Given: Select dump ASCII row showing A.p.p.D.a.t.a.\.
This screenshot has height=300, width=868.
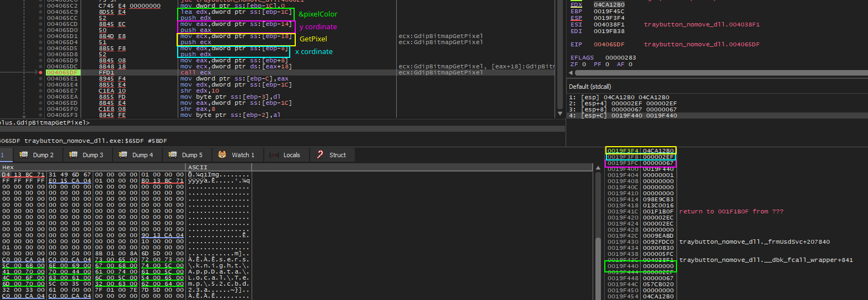Looking at the screenshot, I should (219, 271).
